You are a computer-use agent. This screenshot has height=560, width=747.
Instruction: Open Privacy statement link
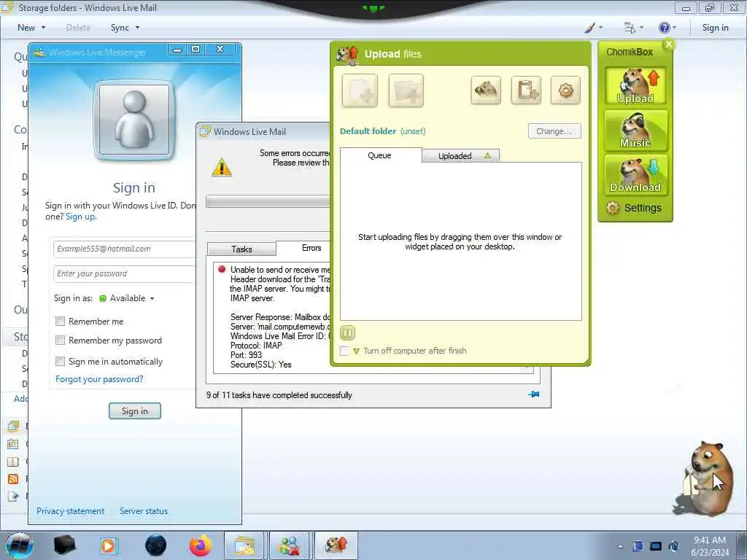pos(71,511)
